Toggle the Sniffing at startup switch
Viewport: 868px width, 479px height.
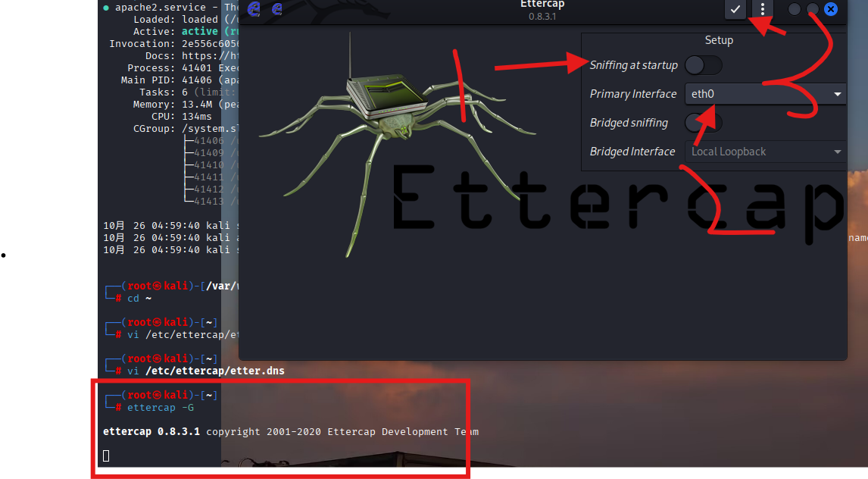pyautogui.click(x=703, y=65)
